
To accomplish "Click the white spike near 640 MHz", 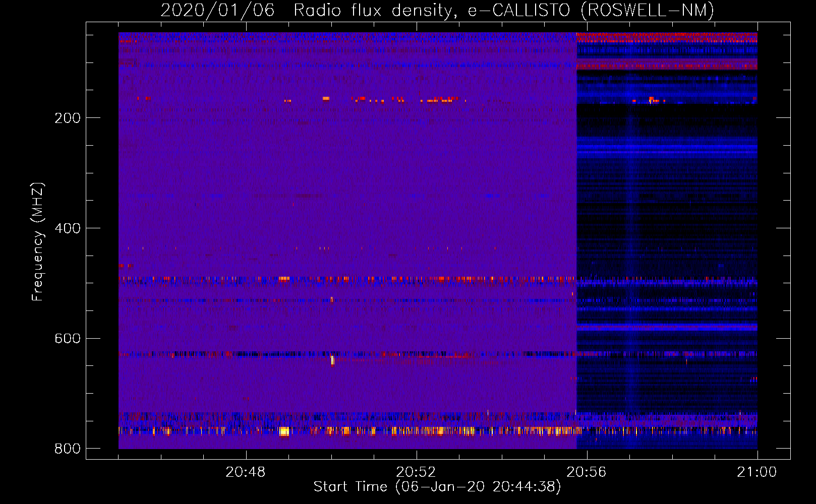I will click(x=332, y=360).
